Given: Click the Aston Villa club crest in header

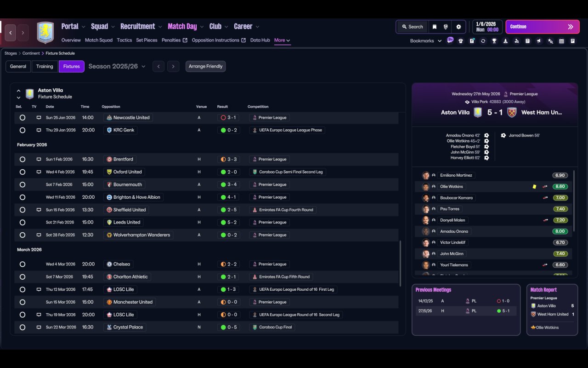Looking at the screenshot, I should (x=45, y=33).
